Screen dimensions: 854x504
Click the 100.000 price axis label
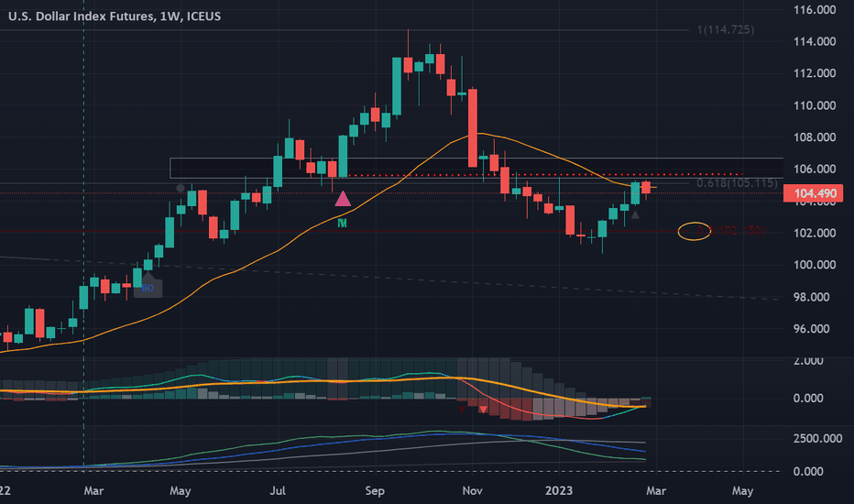coord(815,265)
